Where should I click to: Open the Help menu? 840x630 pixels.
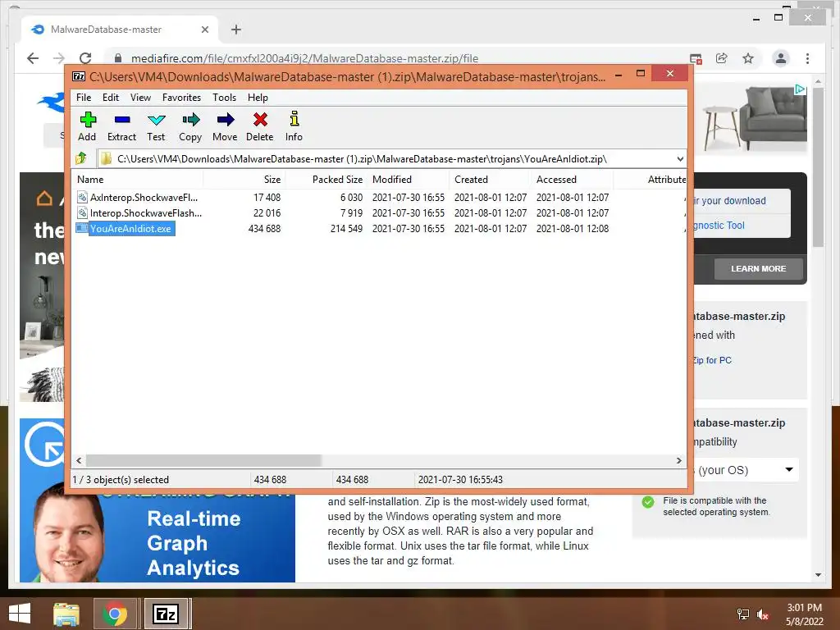click(x=258, y=98)
